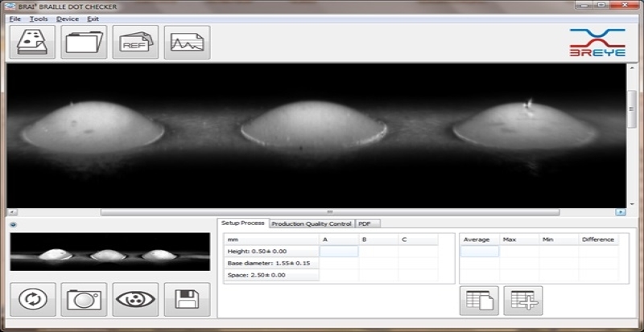Select the REF reference icon
This screenshot has height=332, width=644.
[x=135, y=43]
